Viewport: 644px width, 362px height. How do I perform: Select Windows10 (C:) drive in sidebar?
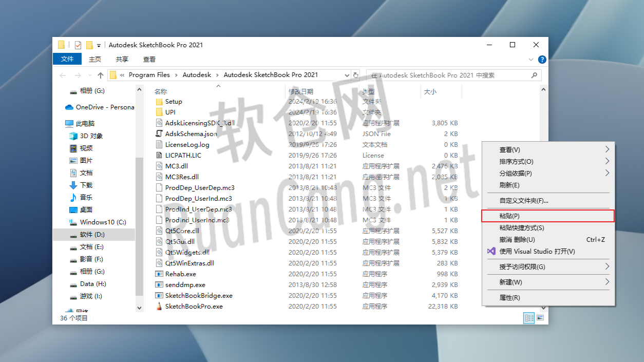point(103,222)
